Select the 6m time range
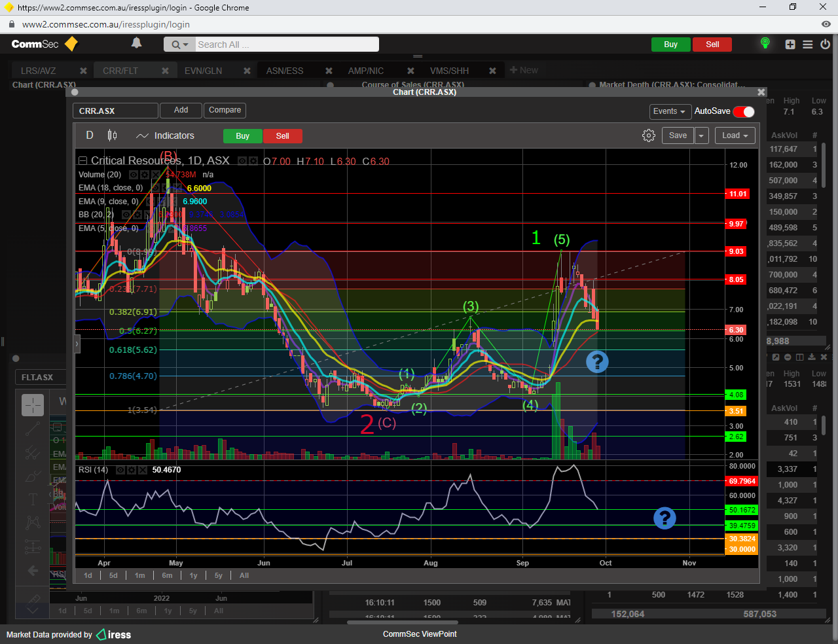The image size is (838, 644). click(167, 575)
